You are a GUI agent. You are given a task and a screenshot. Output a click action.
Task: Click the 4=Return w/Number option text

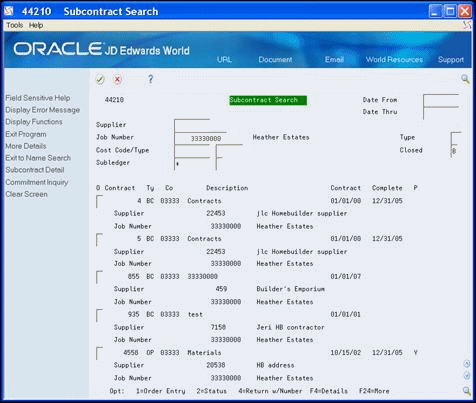click(270, 391)
